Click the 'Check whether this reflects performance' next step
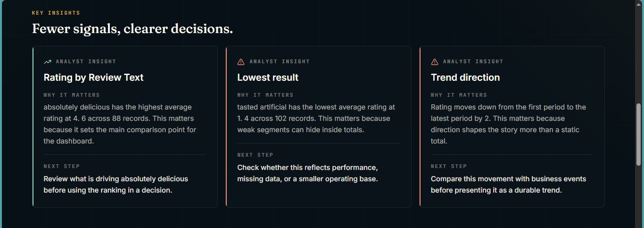The width and height of the screenshot is (644, 228). coord(307,173)
